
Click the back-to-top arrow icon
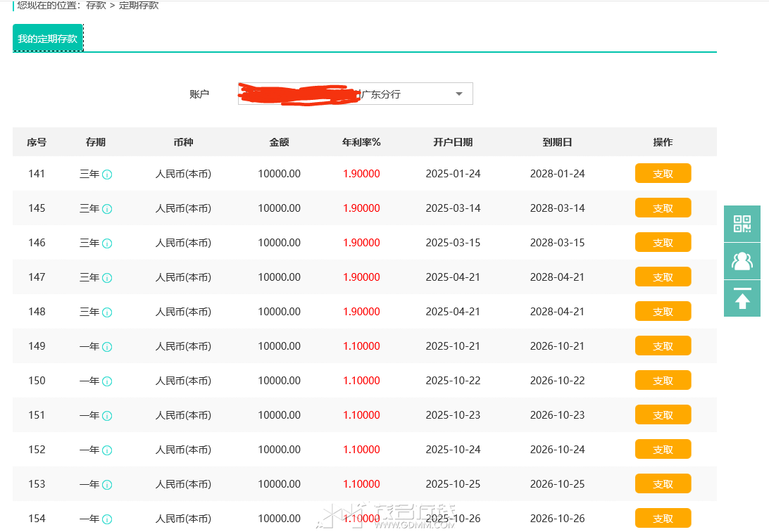click(742, 298)
